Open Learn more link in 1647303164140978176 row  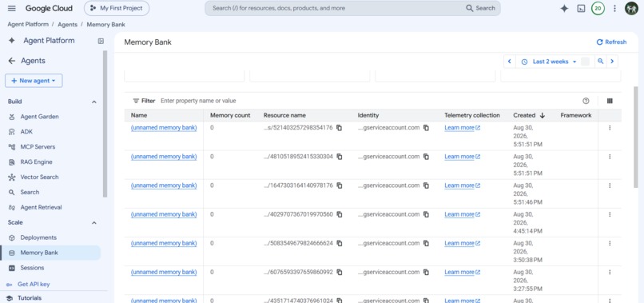[x=463, y=185]
